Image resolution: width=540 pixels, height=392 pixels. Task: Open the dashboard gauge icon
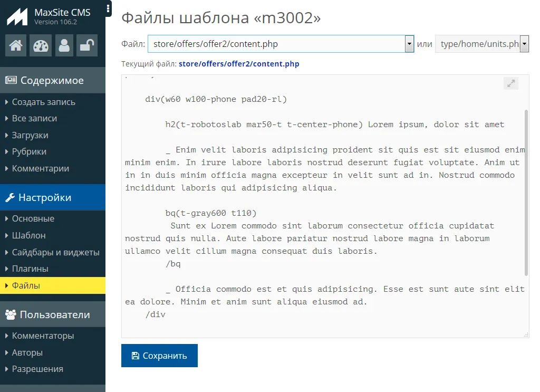(40, 46)
